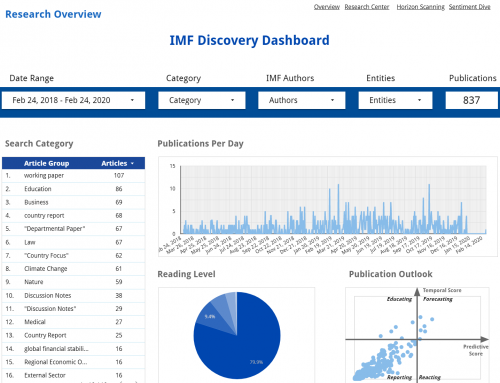Open the Date Range dropdown
This screenshot has width=500, height=383.
pyautogui.click(x=73, y=100)
